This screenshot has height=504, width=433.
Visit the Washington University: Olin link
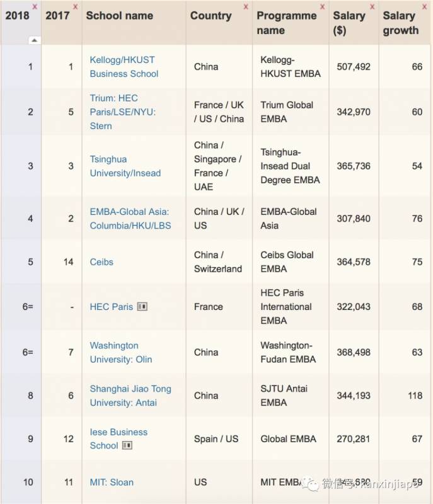(120, 352)
